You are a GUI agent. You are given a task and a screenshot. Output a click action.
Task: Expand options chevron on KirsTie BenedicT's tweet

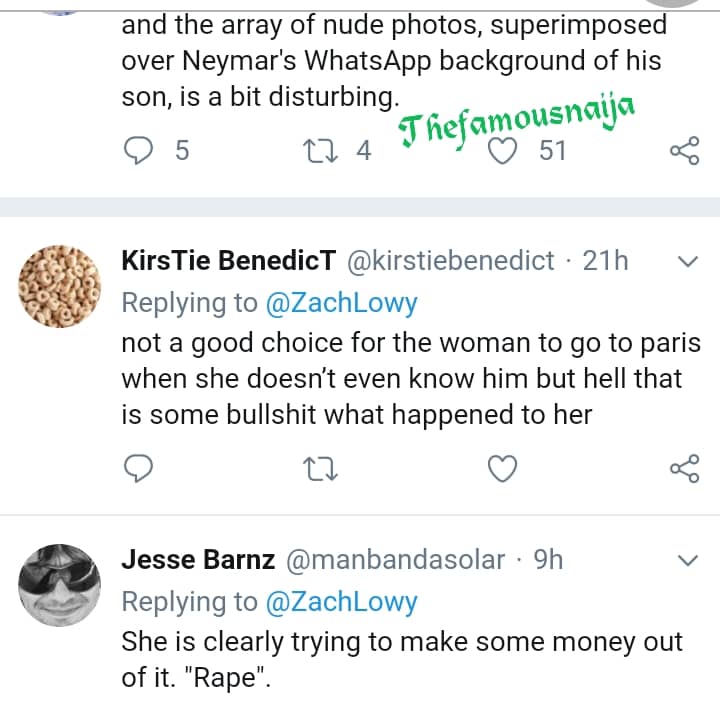(689, 262)
